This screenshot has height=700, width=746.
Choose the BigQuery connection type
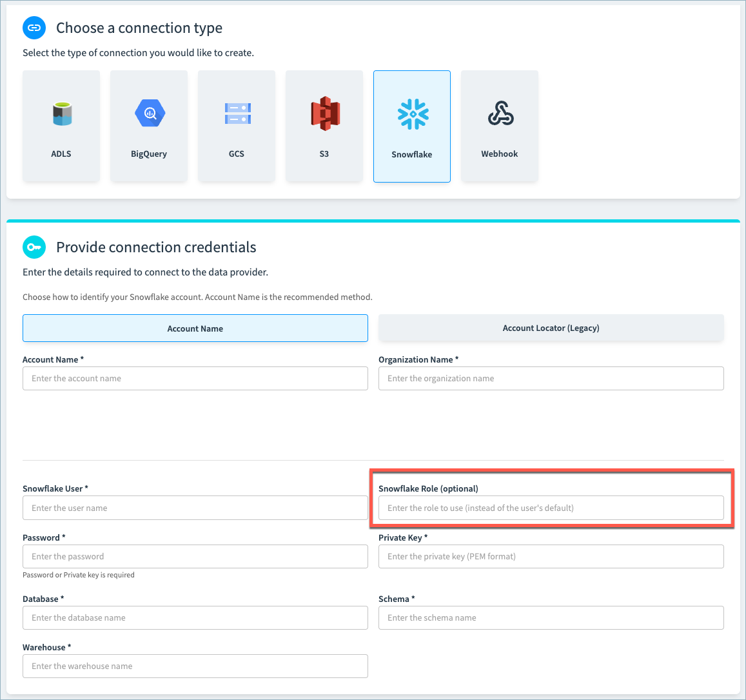pyautogui.click(x=149, y=126)
